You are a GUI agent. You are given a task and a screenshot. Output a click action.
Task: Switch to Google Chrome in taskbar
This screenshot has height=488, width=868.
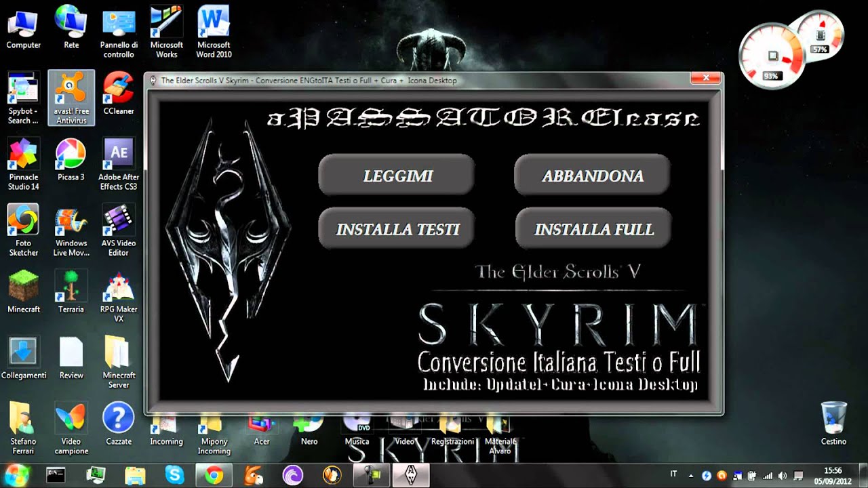[214, 475]
